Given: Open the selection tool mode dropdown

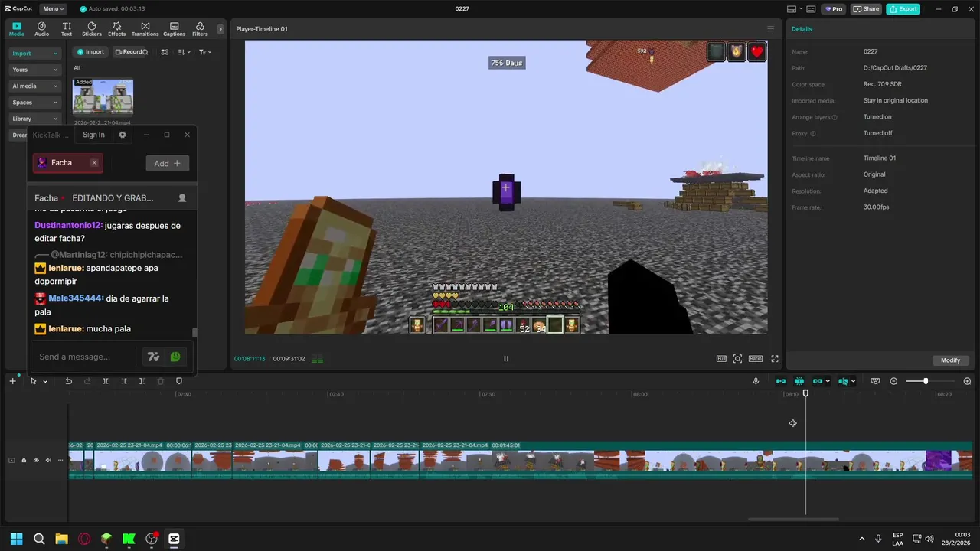Looking at the screenshot, I should [44, 381].
